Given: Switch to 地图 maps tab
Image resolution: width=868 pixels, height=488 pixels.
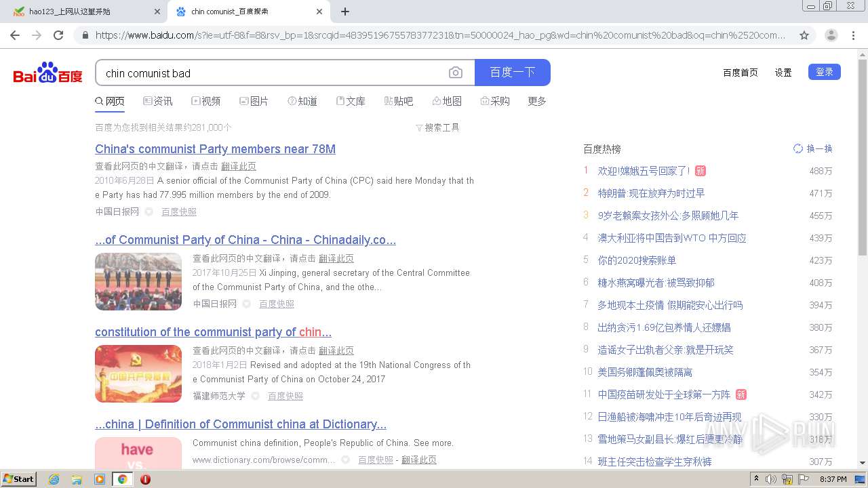Looking at the screenshot, I should pyautogui.click(x=447, y=101).
